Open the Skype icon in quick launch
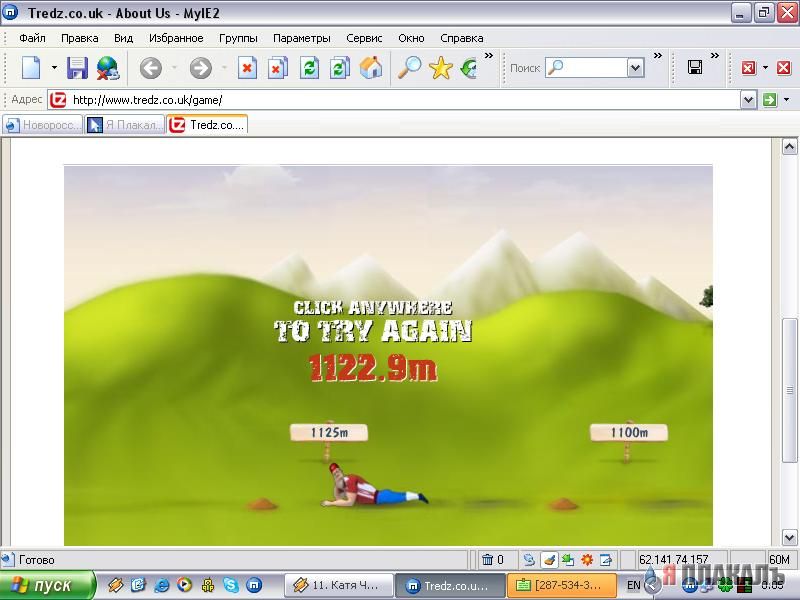Image resolution: width=800 pixels, height=600 pixels. pos(231,585)
